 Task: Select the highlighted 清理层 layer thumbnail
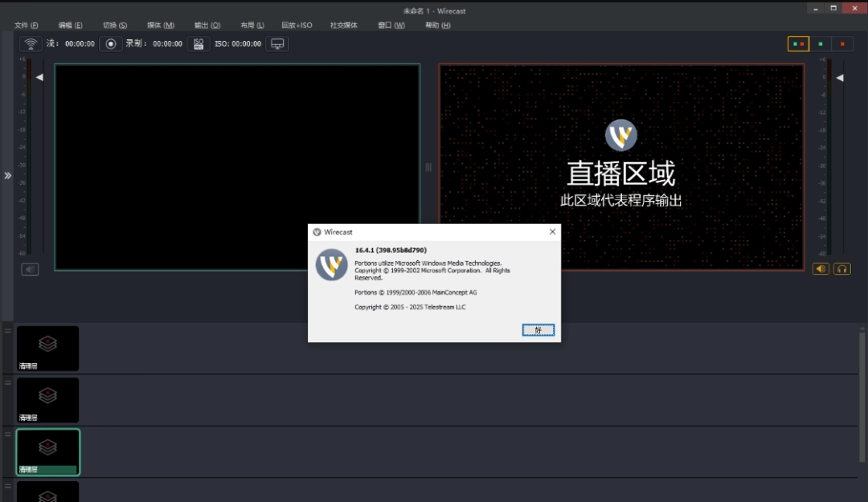(47, 451)
